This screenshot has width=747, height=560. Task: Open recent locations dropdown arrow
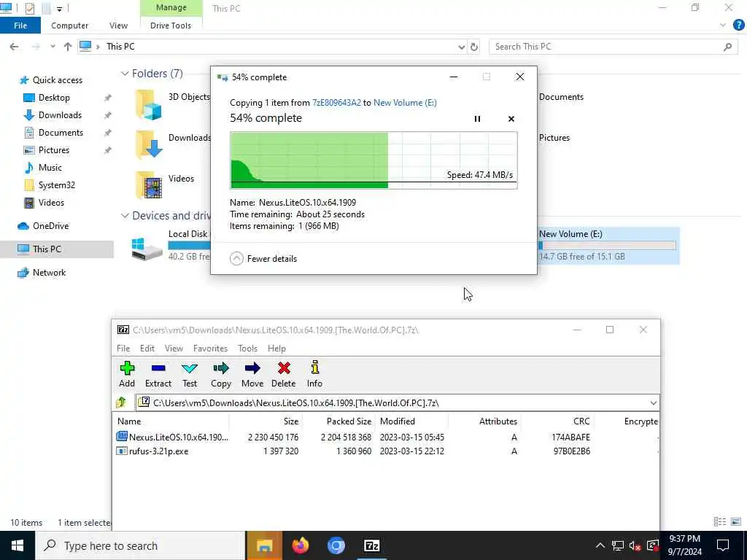click(x=53, y=47)
